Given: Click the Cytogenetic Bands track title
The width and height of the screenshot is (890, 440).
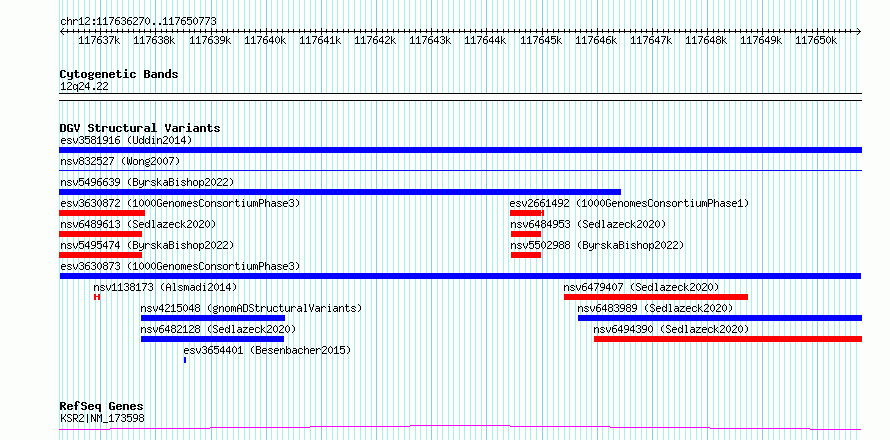Looking at the screenshot, I should coord(119,74).
